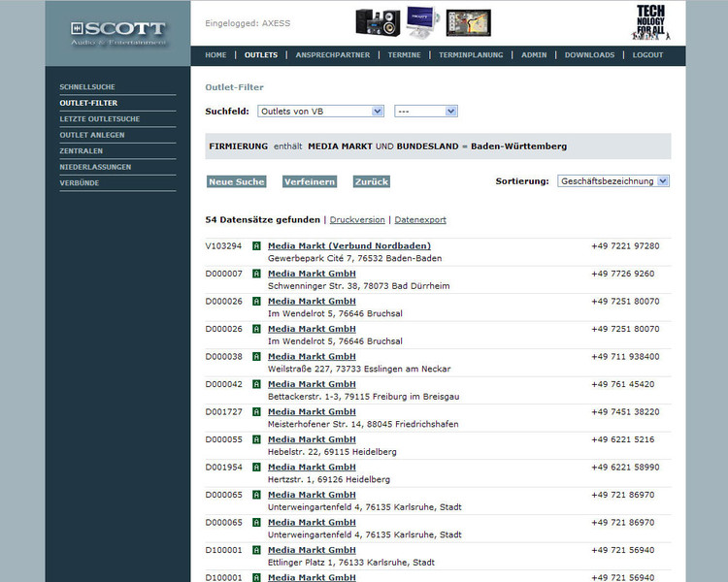Select Outlet-Filter in the sidebar
The width and height of the screenshot is (728, 582).
[88, 103]
